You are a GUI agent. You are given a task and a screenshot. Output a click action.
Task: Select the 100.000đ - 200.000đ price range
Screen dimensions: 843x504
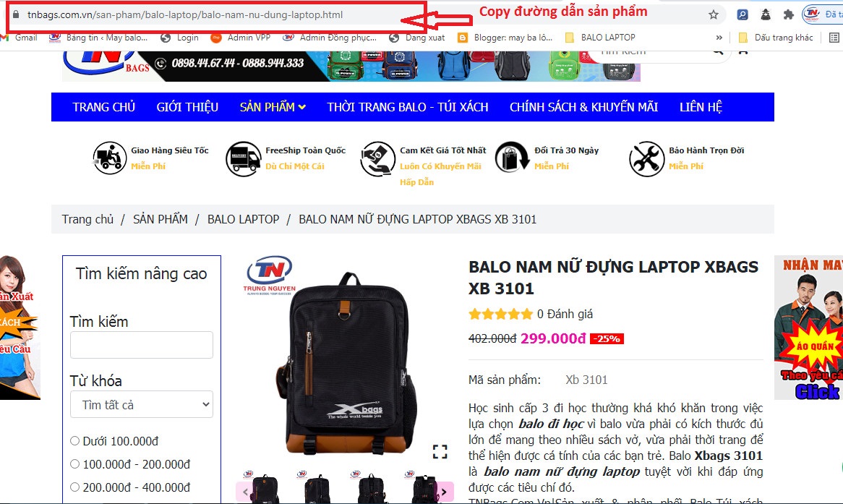tap(74, 464)
